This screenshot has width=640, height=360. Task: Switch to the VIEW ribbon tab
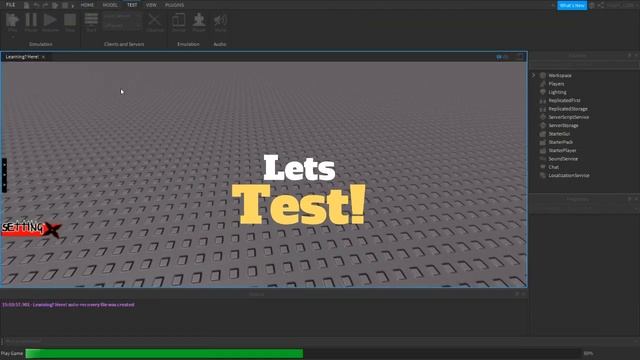tap(151, 5)
